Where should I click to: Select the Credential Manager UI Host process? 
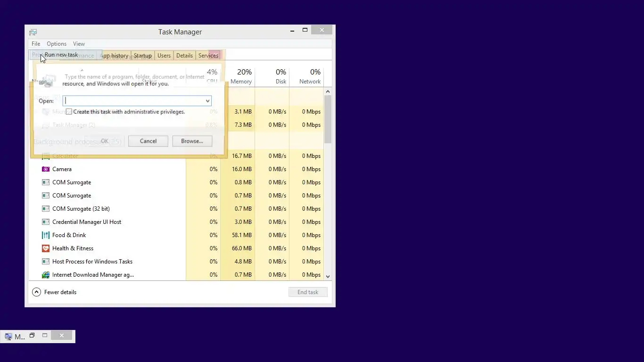177,222
